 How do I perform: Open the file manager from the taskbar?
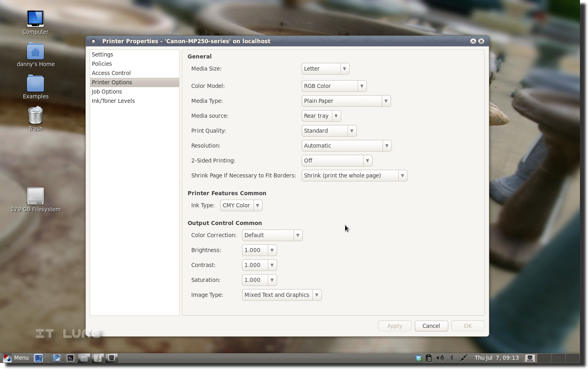pyautogui.click(x=84, y=358)
